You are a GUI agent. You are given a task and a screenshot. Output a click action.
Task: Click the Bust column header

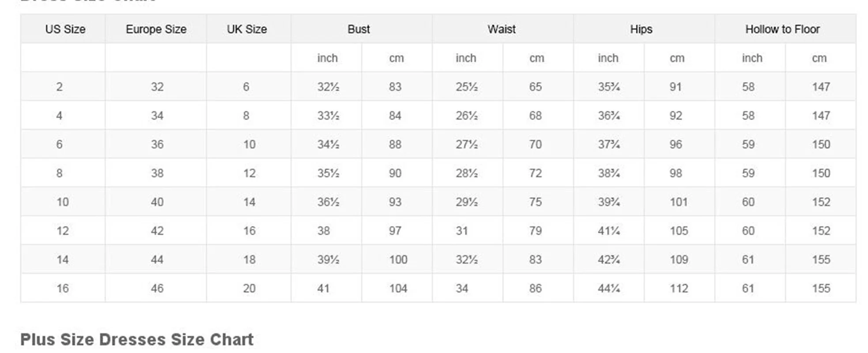[359, 29]
